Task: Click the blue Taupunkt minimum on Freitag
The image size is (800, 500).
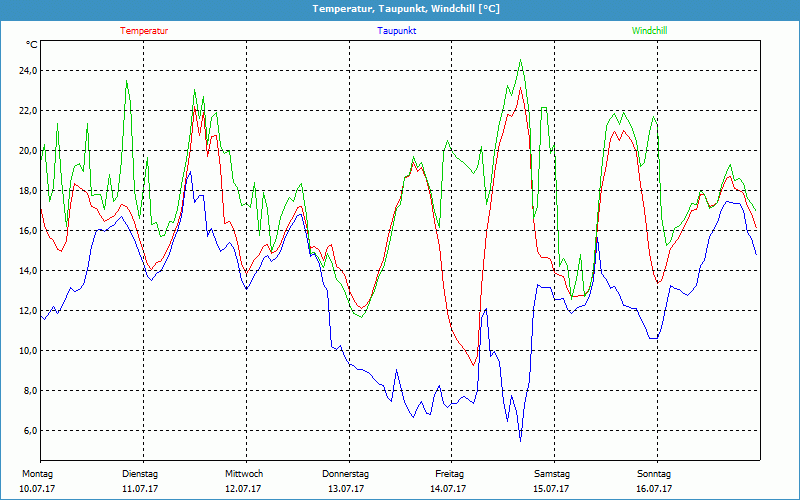Action: click(520, 440)
